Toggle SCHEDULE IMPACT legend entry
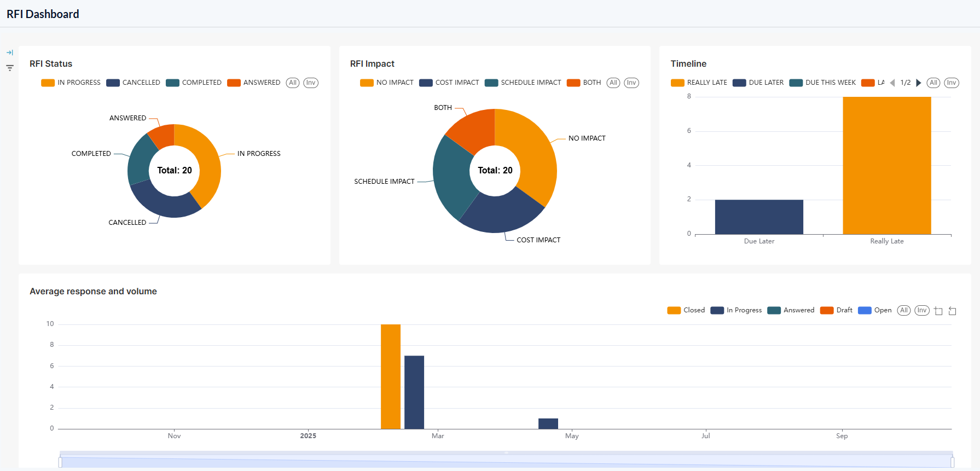 (x=523, y=83)
